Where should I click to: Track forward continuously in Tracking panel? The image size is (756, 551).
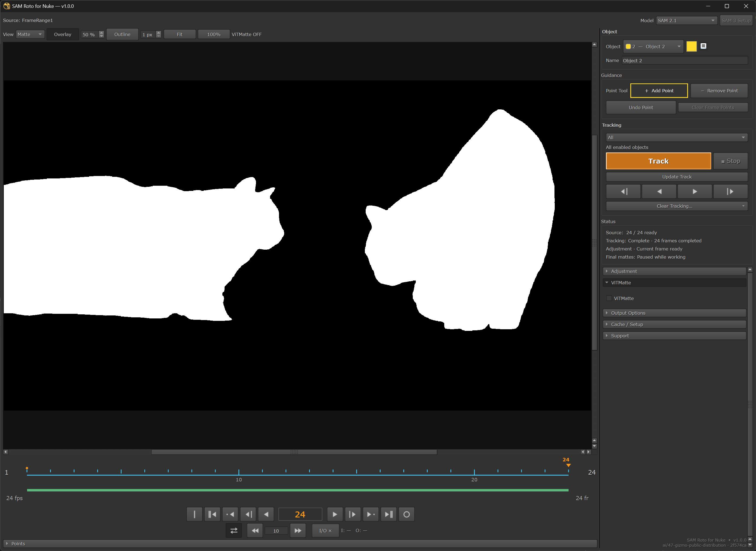[x=695, y=191]
